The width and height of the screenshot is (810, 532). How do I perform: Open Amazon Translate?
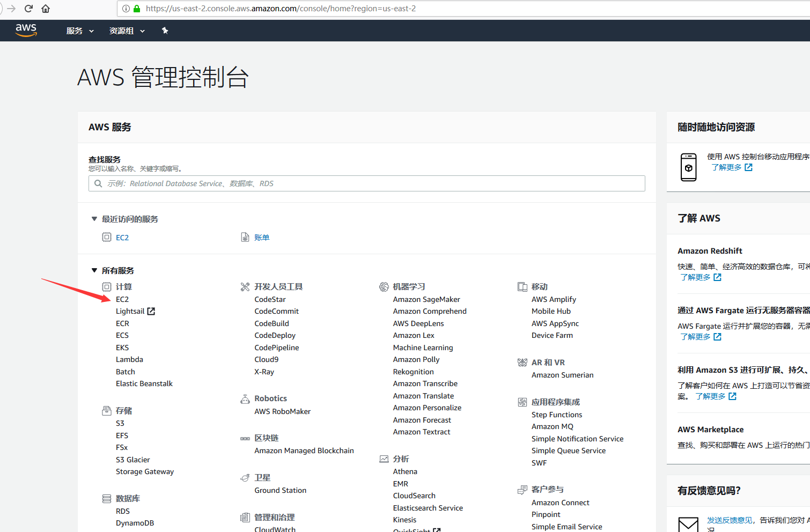coord(423,396)
